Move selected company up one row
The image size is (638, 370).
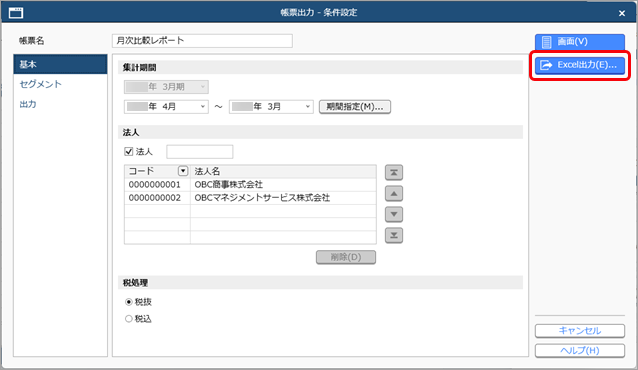click(394, 194)
